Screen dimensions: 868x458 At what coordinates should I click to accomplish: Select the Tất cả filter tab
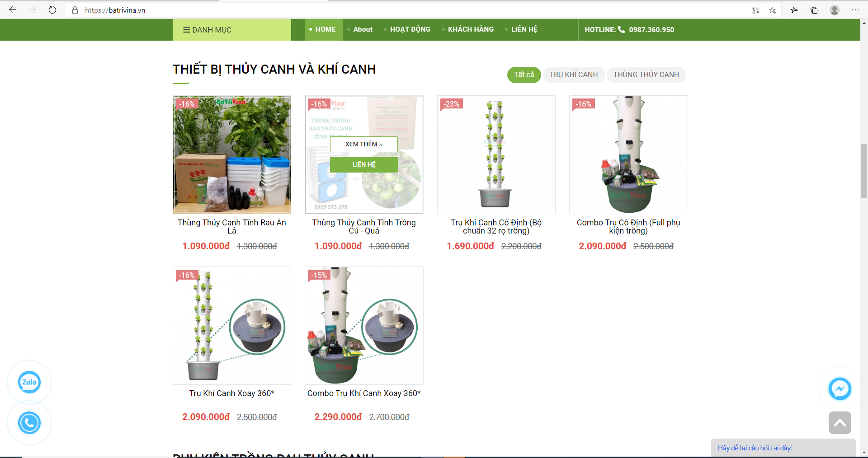pos(524,75)
